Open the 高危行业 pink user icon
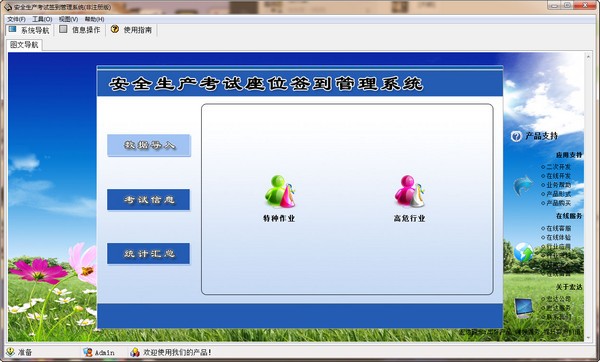Image resolution: width=600 pixels, height=362 pixels. tap(410, 191)
